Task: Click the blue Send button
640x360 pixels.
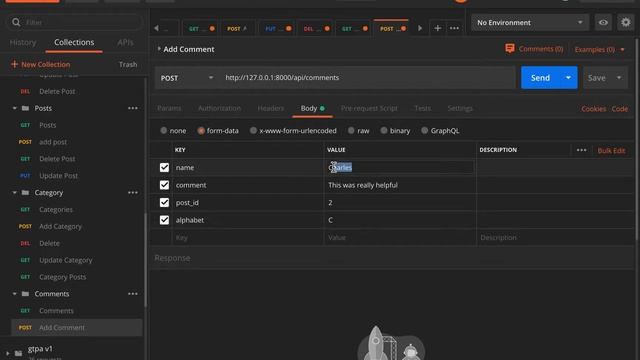Action: pos(540,78)
